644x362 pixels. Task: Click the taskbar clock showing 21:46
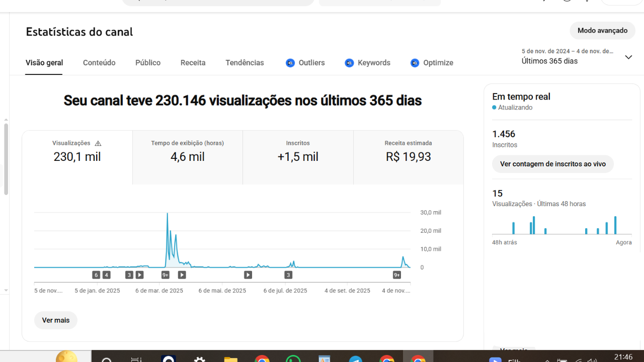click(623, 357)
